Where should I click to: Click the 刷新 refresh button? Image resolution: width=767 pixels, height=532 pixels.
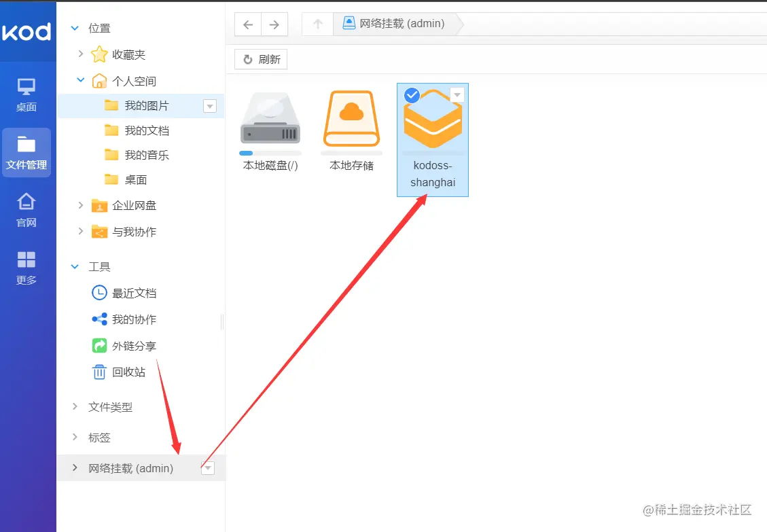click(x=261, y=59)
